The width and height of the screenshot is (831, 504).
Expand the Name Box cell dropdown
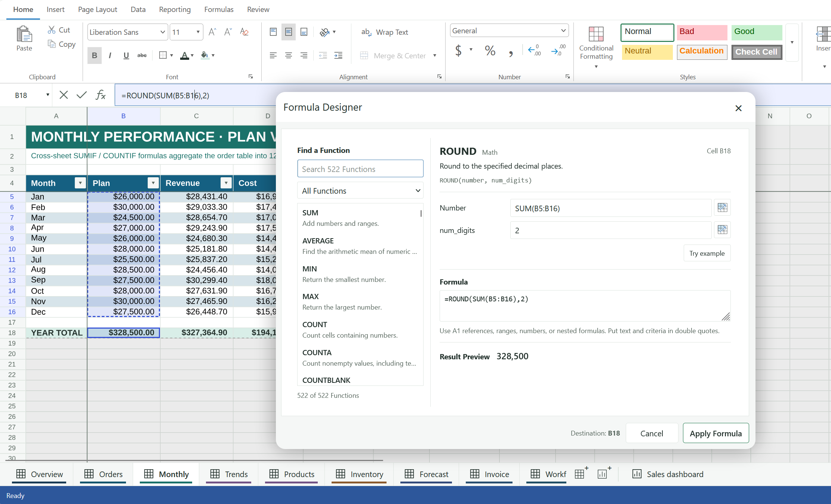pos(47,95)
